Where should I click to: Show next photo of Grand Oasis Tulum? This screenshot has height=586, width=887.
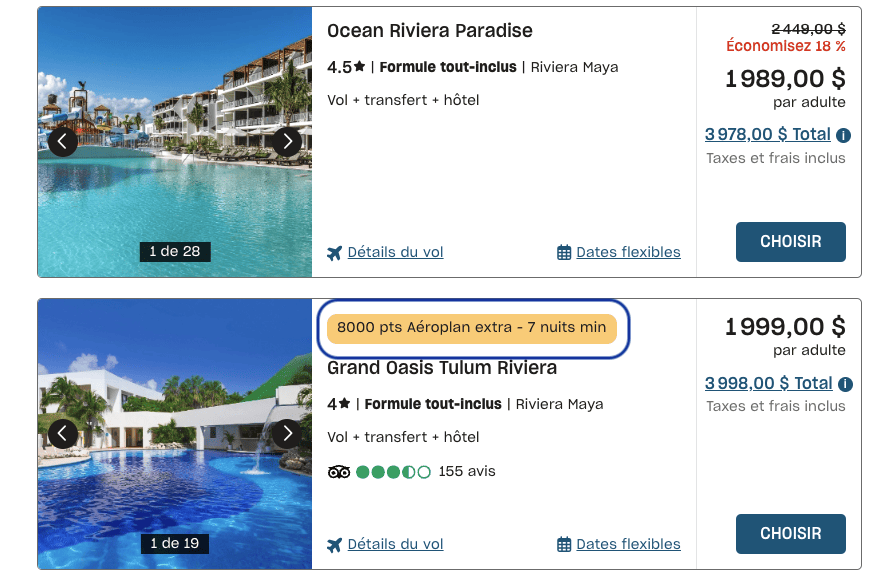287,433
